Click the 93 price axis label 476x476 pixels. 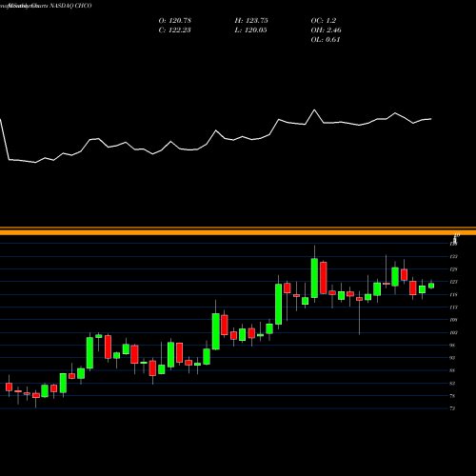pyautogui.click(x=453, y=358)
